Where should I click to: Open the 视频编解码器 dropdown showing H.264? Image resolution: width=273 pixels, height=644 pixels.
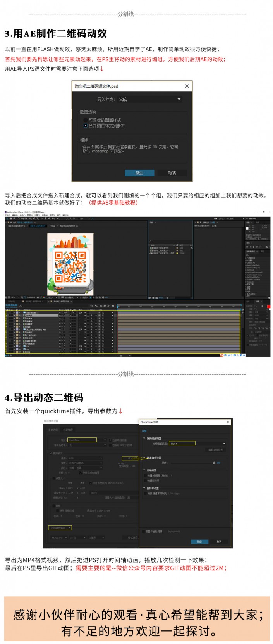point(197,444)
